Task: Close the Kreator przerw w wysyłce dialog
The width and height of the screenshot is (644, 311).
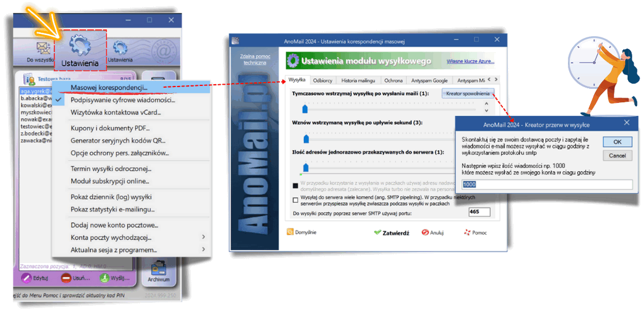Action: pyautogui.click(x=627, y=123)
